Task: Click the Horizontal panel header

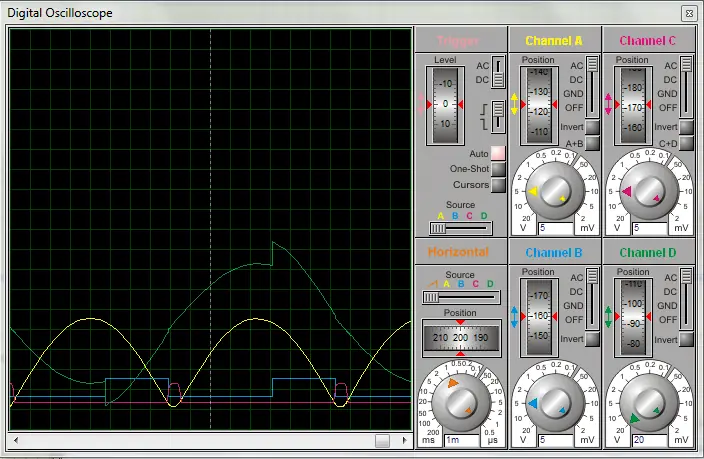Action: [x=460, y=252]
